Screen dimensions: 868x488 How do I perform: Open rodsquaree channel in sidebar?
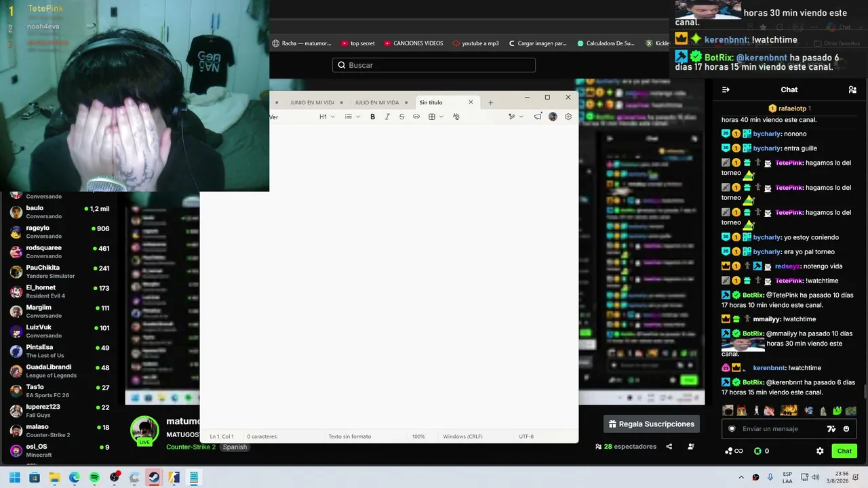[59, 252]
